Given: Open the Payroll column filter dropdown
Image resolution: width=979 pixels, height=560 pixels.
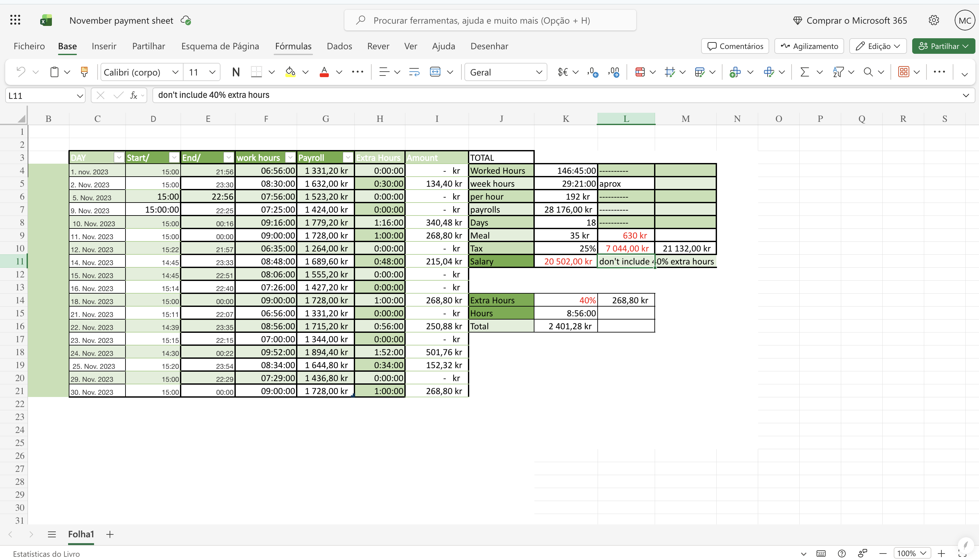Looking at the screenshot, I should pyautogui.click(x=348, y=157).
